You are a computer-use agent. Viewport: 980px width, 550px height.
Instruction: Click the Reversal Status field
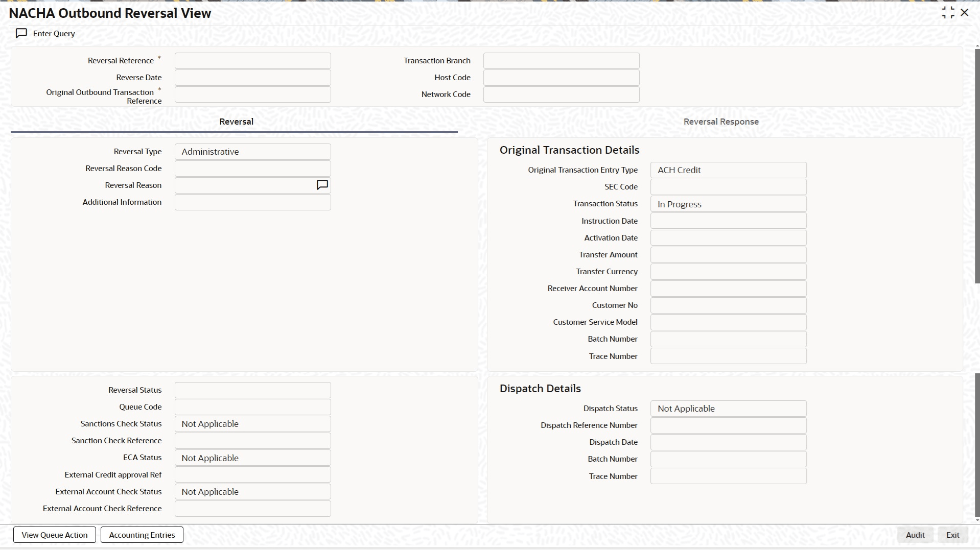(x=253, y=390)
